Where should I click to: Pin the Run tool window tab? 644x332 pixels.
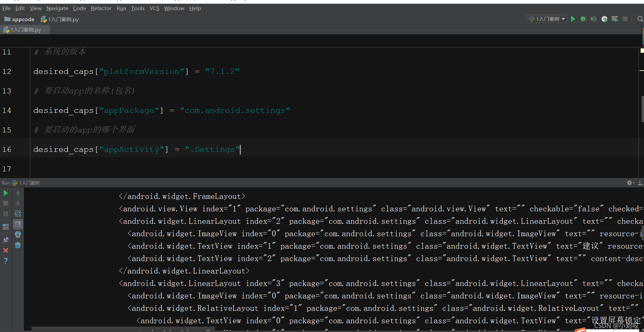[x=5, y=240]
